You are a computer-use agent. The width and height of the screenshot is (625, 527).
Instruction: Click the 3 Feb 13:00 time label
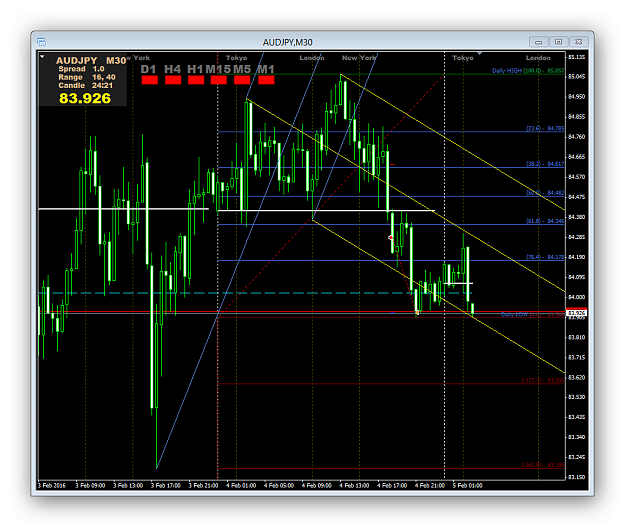(x=128, y=486)
